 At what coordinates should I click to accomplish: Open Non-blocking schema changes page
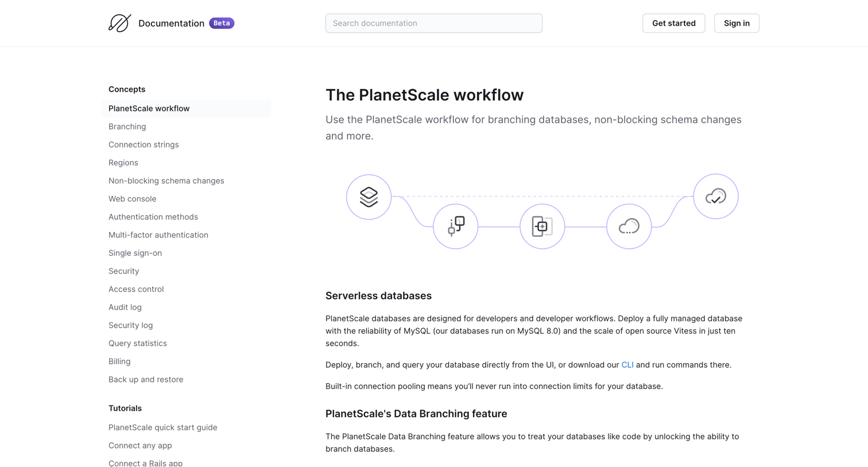click(166, 181)
